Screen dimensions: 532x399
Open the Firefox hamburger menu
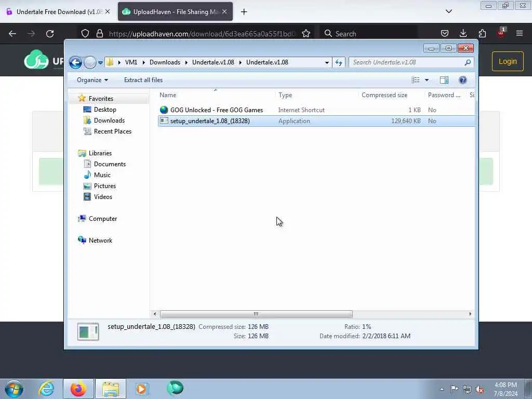click(520, 34)
